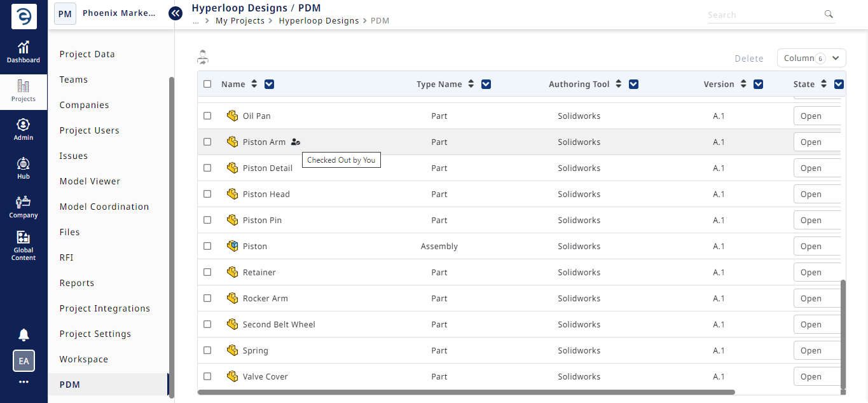Sort the table by Type Name

tap(471, 84)
